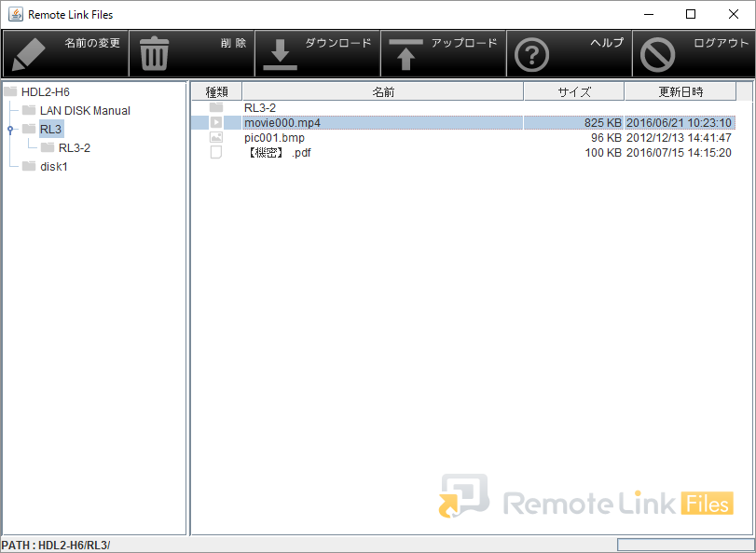Collapse the RL3 tree node handle
The height and width of the screenshot is (553, 756).
(x=9, y=130)
